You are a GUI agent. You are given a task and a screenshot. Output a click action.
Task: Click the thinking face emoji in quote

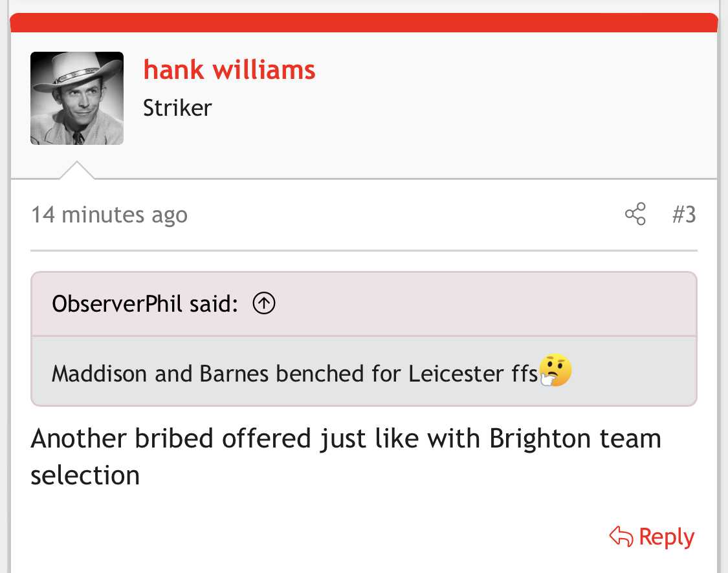(x=556, y=370)
